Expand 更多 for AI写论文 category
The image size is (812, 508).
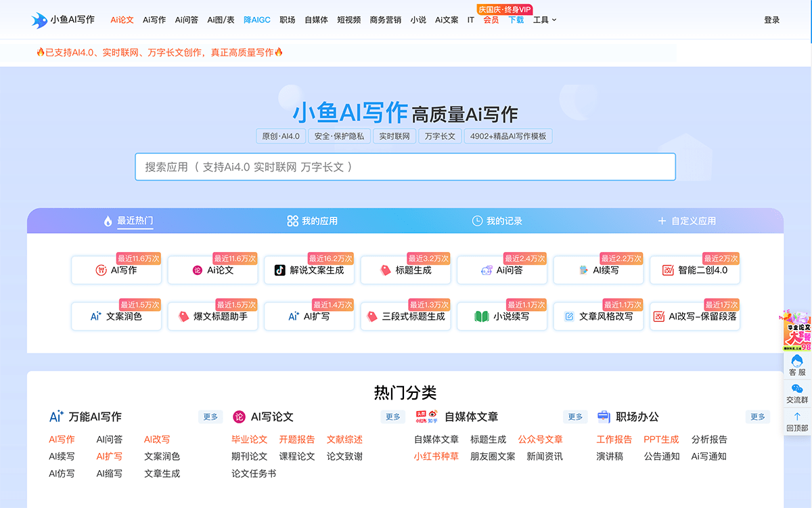pyautogui.click(x=393, y=417)
